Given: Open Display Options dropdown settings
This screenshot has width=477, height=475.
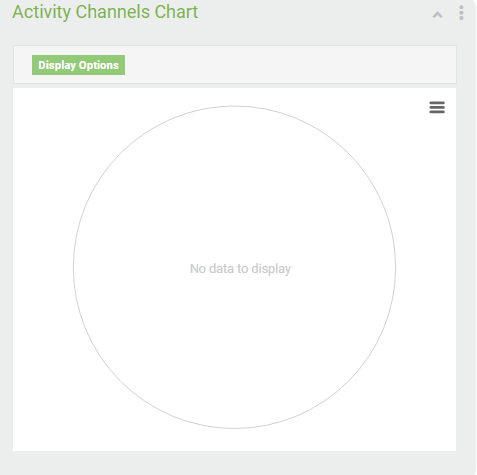Looking at the screenshot, I should (78, 65).
